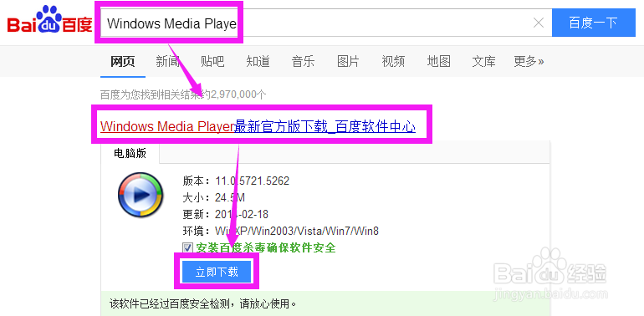This screenshot has height=316, width=644.
Task: Click the Baidu logo
Action: click(x=49, y=21)
